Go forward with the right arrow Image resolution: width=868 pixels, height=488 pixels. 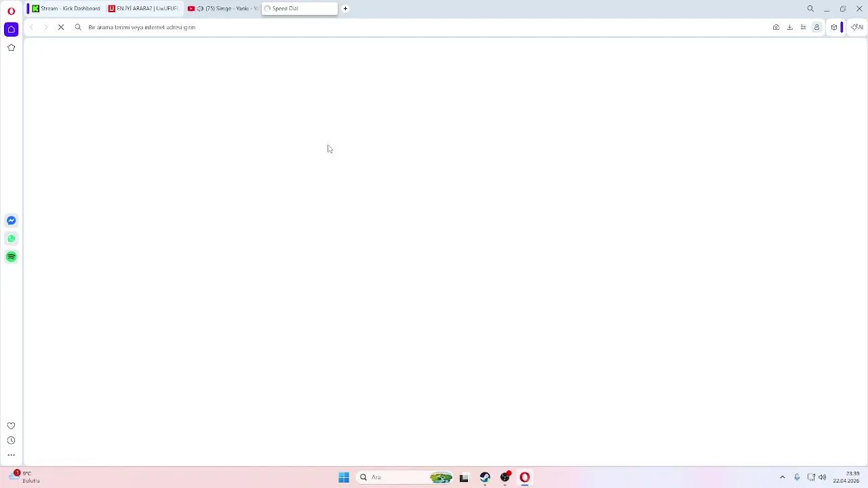[46, 27]
